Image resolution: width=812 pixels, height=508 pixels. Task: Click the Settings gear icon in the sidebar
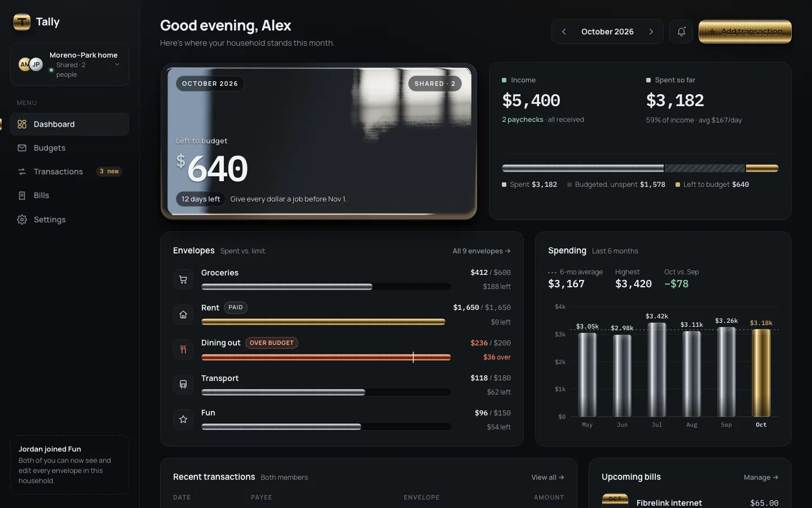click(x=22, y=220)
